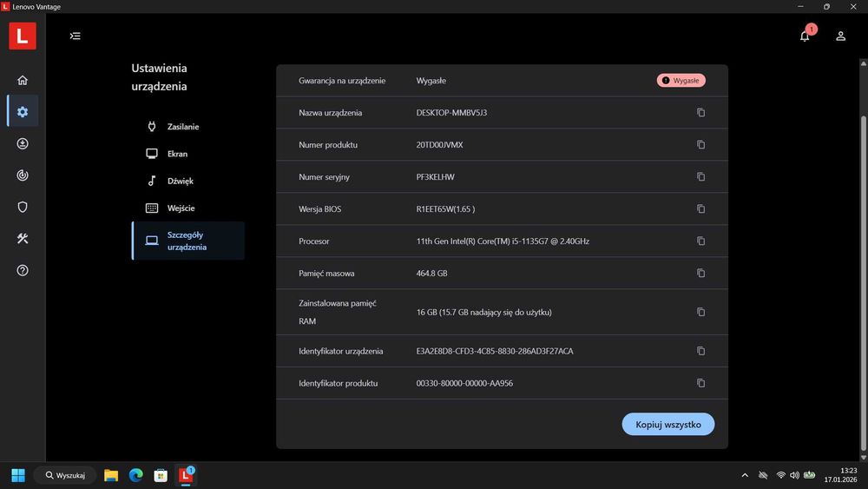Click the Kopiuj wszystko button

pos(668,424)
